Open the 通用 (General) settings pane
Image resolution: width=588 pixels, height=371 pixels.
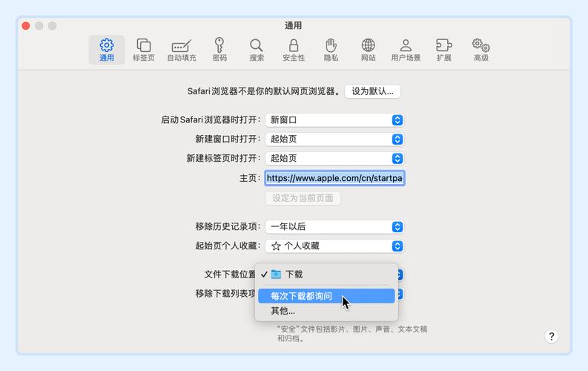[x=107, y=50]
